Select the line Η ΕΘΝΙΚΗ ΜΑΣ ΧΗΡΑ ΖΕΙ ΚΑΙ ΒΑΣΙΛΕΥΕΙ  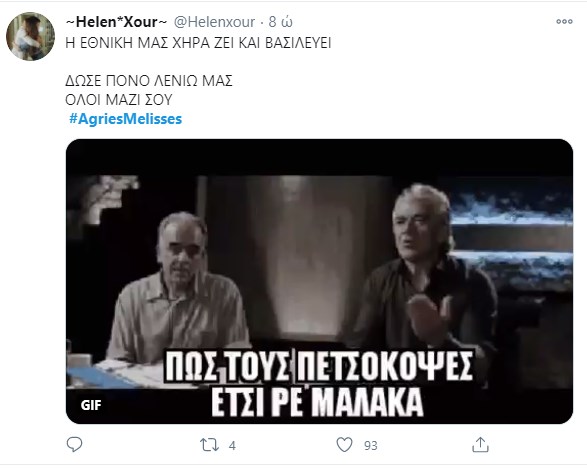click(198, 43)
